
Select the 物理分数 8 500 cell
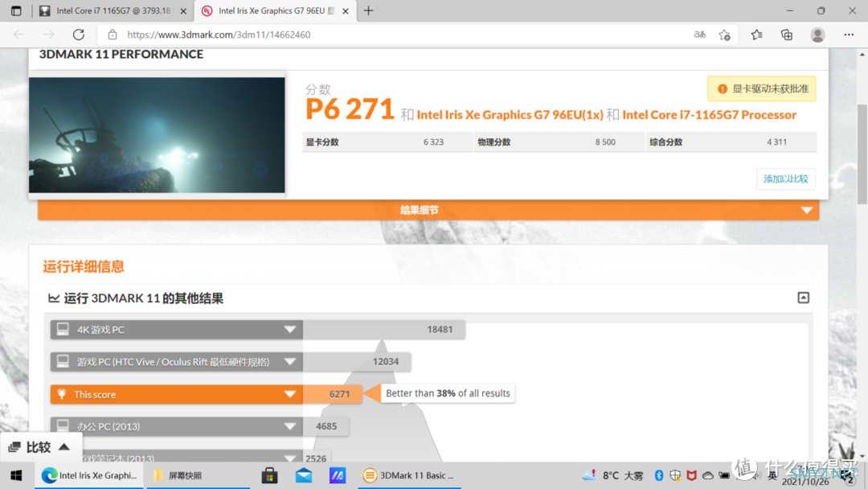(x=559, y=142)
